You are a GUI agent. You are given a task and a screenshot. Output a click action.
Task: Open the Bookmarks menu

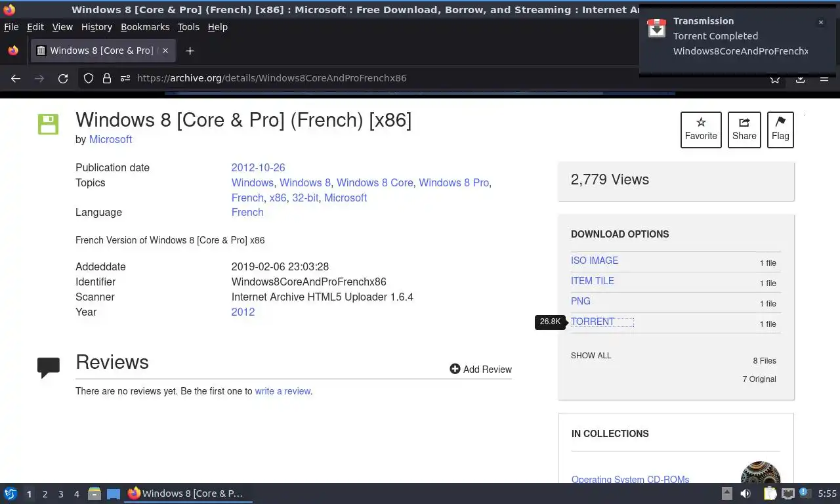point(145,27)
